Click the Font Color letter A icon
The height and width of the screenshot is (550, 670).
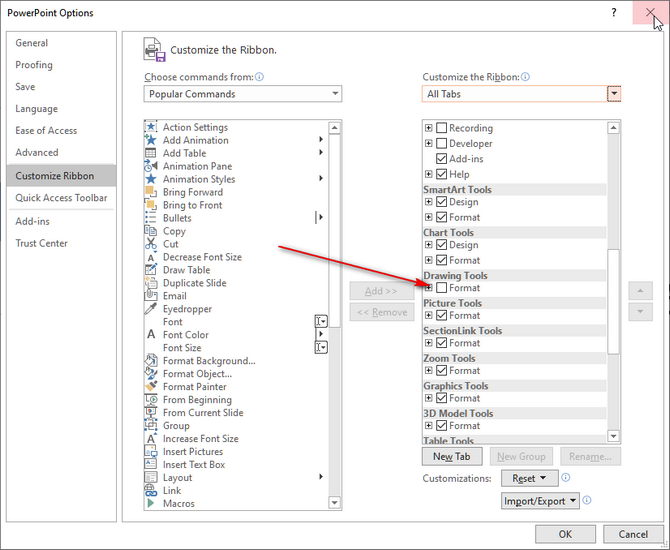150,335
